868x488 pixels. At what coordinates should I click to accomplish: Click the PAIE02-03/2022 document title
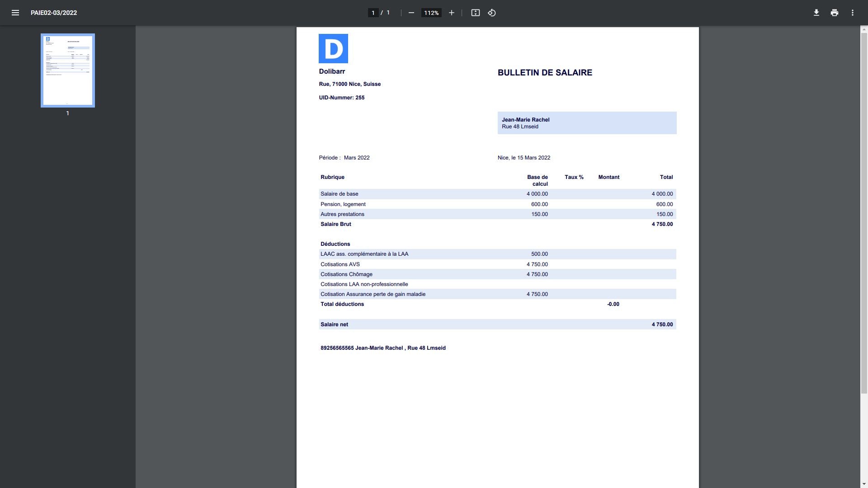(x=54, y=13)
